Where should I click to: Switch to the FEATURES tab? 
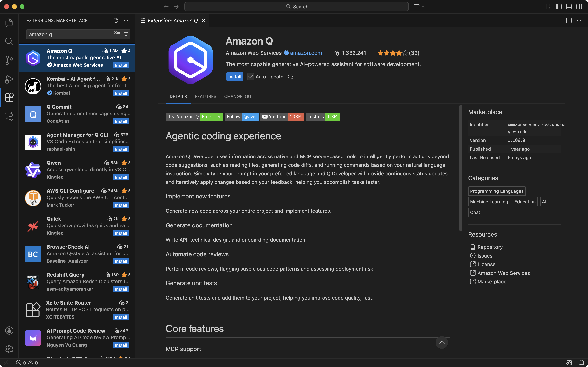(x=205, y=96)
